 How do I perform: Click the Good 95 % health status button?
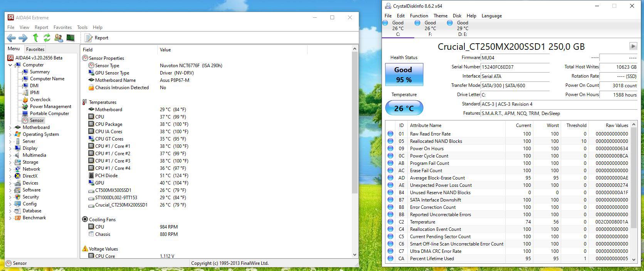coord(404,75)
